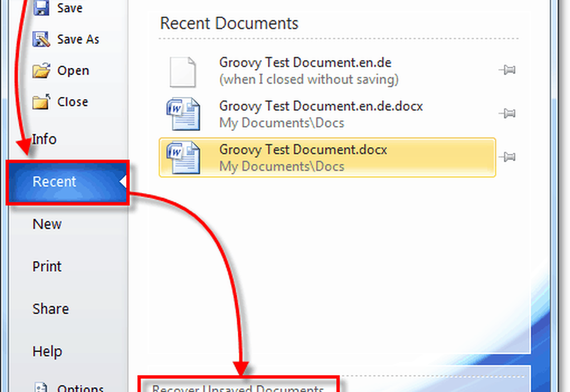Screen dimensions: 570x392
Task: Click Word icon of highlighted Groovy Test Document.docx
Action: (183, 158)
